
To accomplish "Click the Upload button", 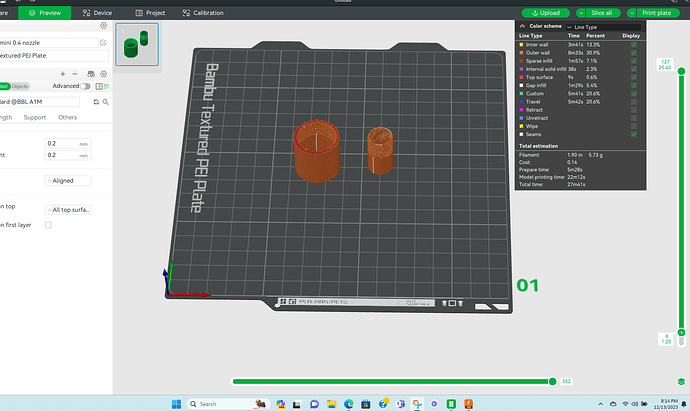I will click(546, 13).
